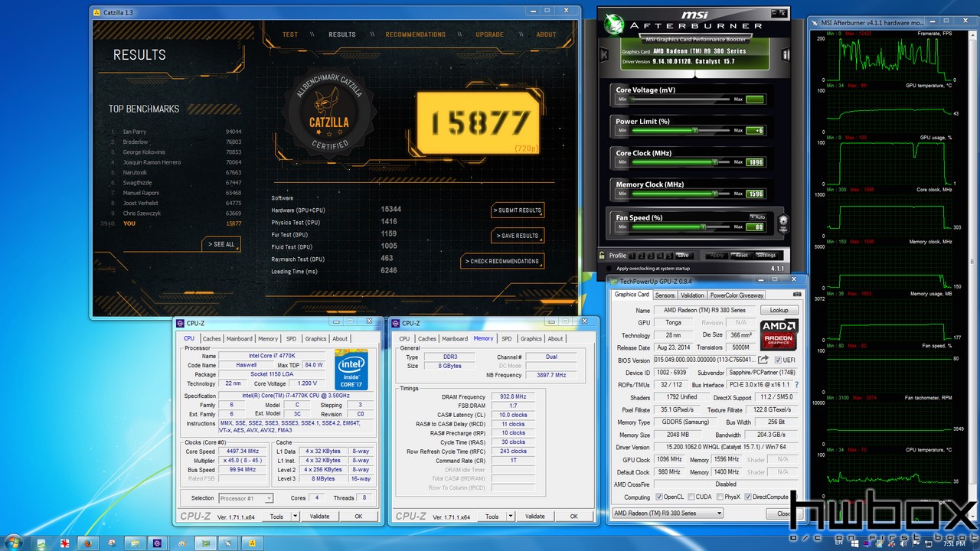
Task: Open Firefox from the taskbar
Action: (88, 543)
